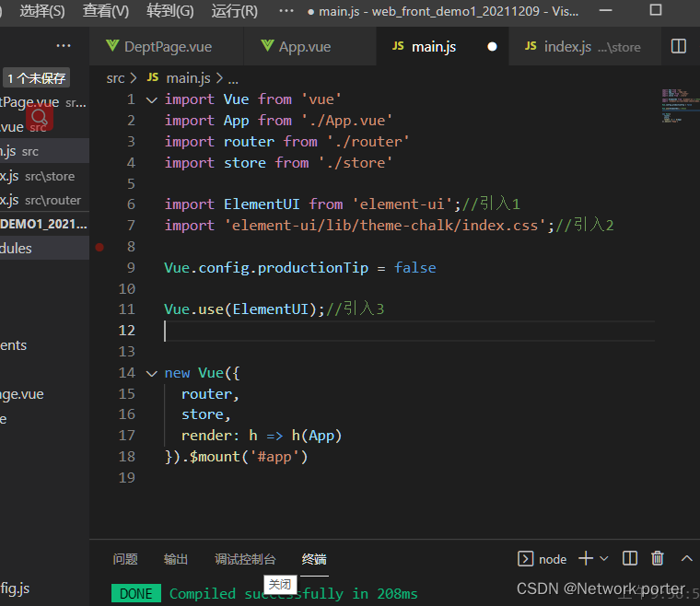Expand the DEMO1_2021 project folder header
The image size is (700, 606).
click(44, 224)
